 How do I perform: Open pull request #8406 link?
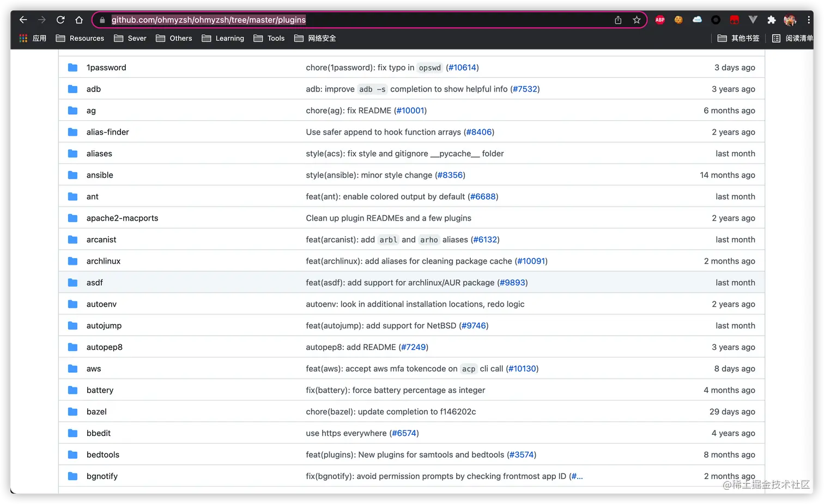click(479, 132)
